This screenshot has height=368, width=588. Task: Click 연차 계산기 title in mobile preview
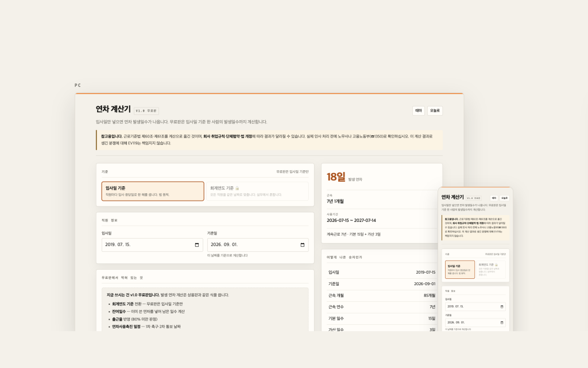[452, 197]
